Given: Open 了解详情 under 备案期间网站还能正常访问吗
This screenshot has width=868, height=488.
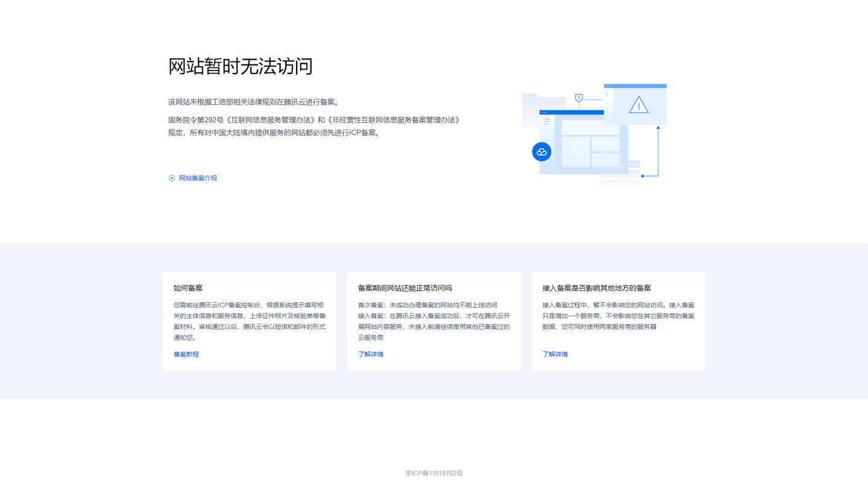Looking at the screenshot, I should tap(371, 354).
